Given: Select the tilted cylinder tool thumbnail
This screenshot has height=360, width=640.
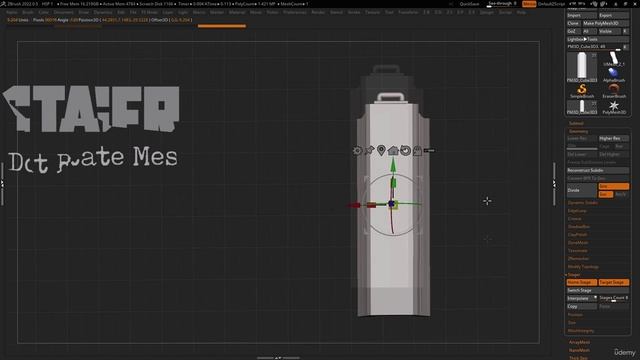Looking at the screenshot, I should pyautogui.click(x=614, y=59).
